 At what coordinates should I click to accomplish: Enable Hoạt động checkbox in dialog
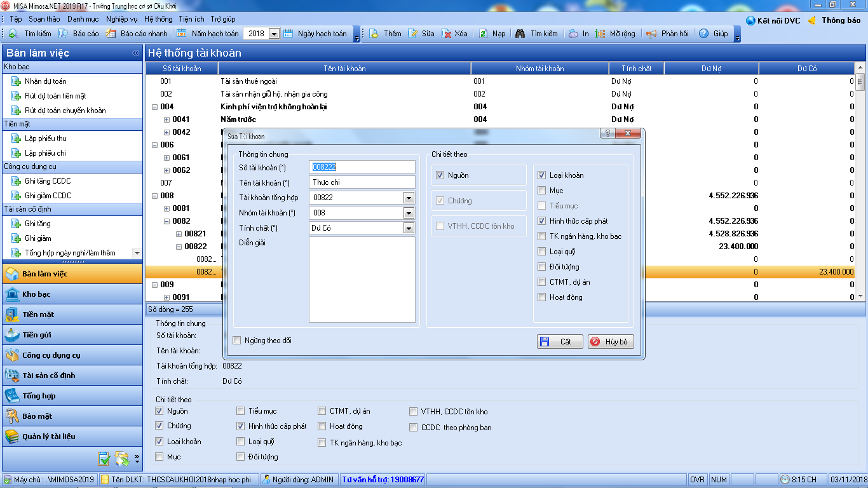click(541, 297)
